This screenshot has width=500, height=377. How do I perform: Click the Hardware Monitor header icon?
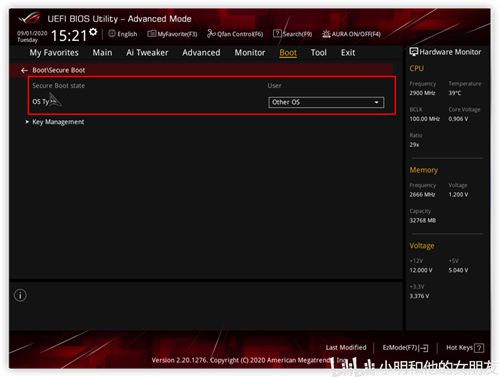point(413,52)
